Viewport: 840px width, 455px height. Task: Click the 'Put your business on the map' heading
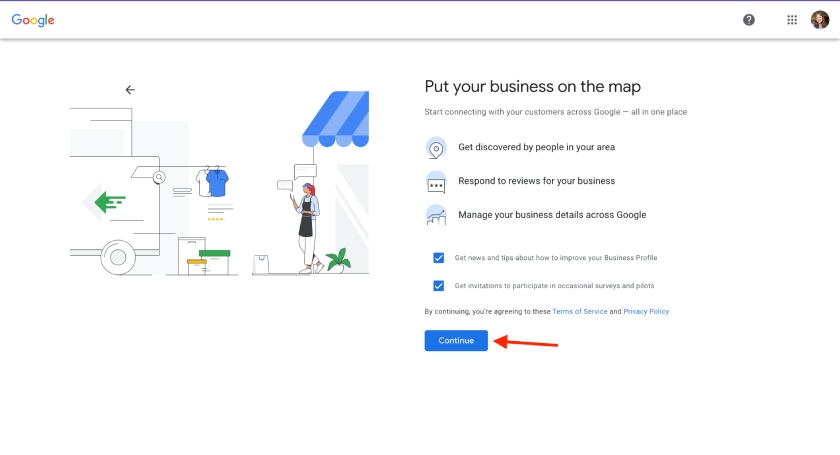pos(532,87)
